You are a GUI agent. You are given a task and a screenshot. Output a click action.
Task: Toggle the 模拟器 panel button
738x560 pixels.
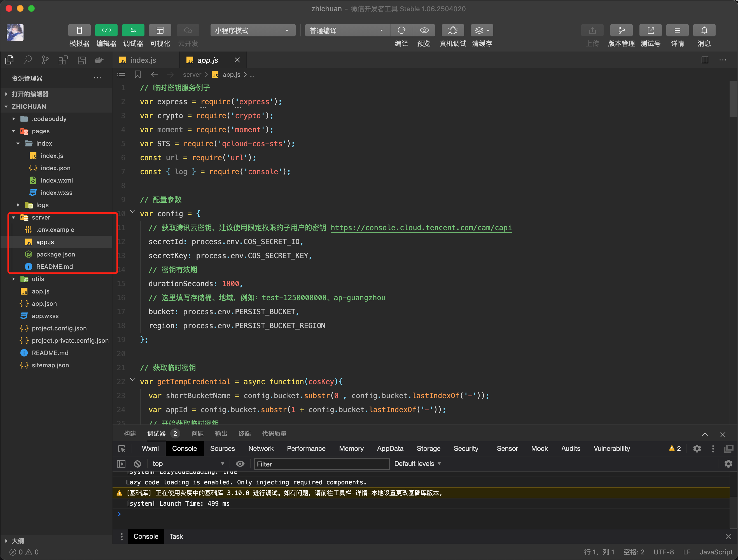pyautogui.click(x=79, y=30)
